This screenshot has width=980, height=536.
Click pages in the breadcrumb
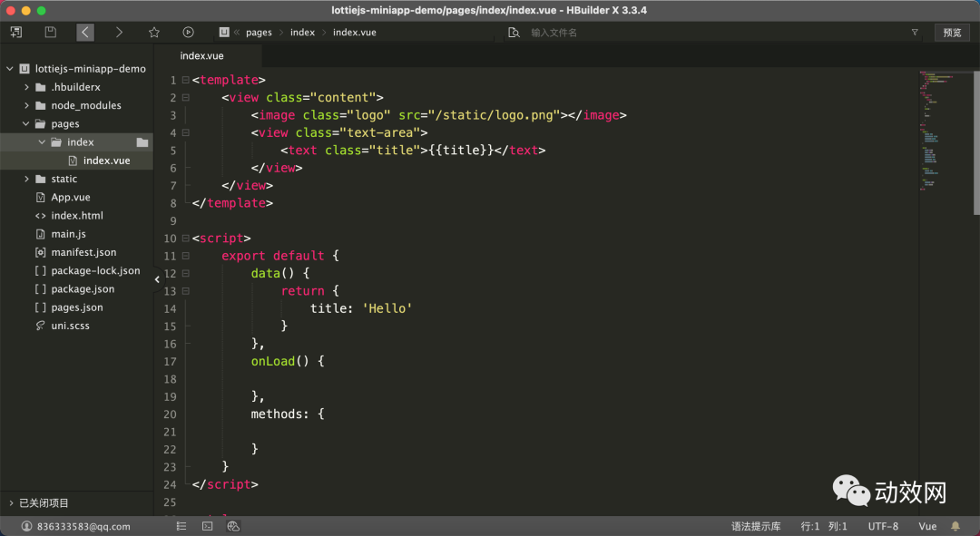259,33
